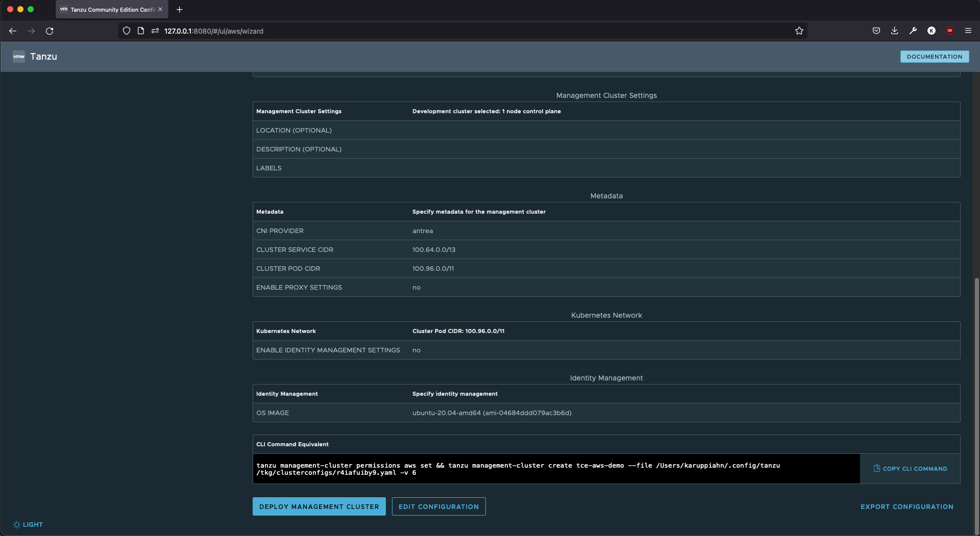Close the Tanzu Community Edition tab

(x=160, y=10)
